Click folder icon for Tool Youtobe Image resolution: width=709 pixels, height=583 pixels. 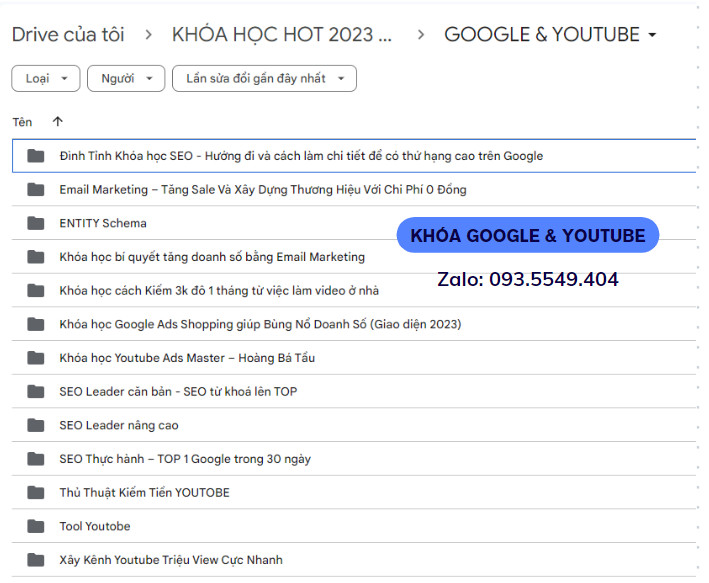point(37,526)
